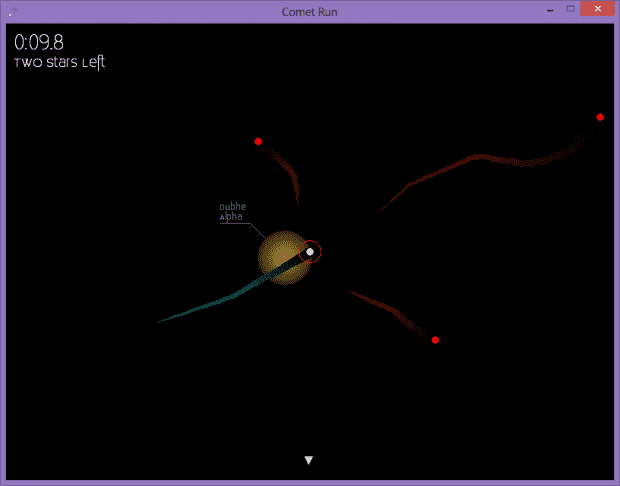Viewport: 620px width, 486px height.
Task: Maximize the Comet Run window
Action: pos(571,9)
